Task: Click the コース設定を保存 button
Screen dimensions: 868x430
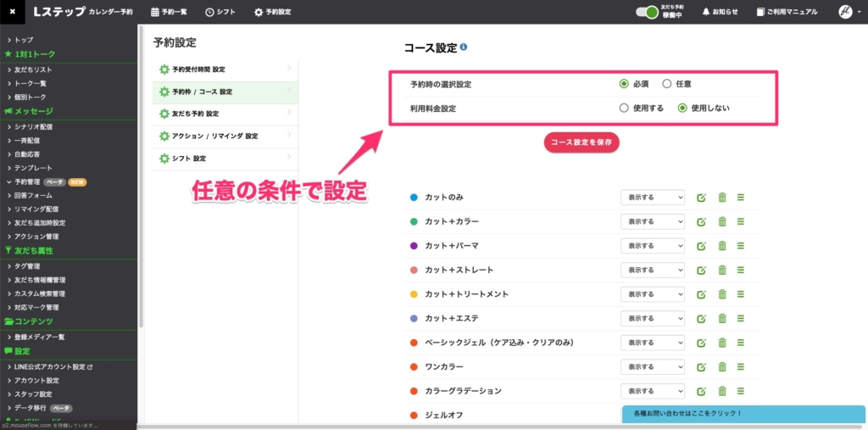Action: [581, 142]
